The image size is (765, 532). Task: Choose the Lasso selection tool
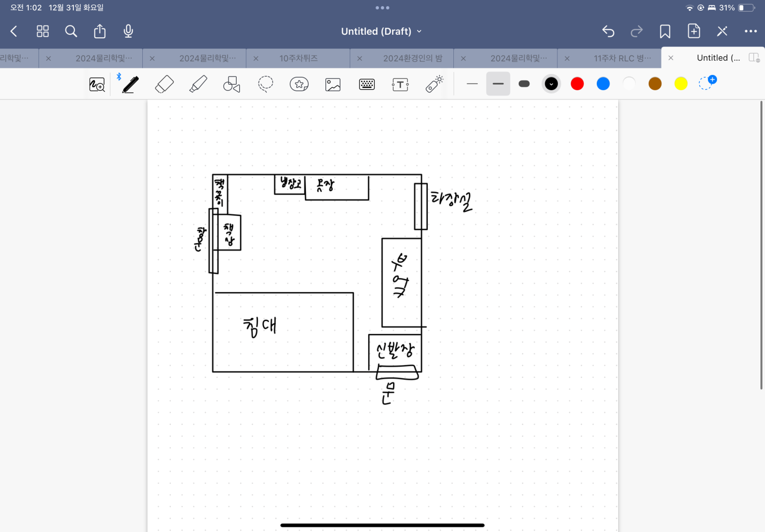pyautogui.click(x=265, y=84)
